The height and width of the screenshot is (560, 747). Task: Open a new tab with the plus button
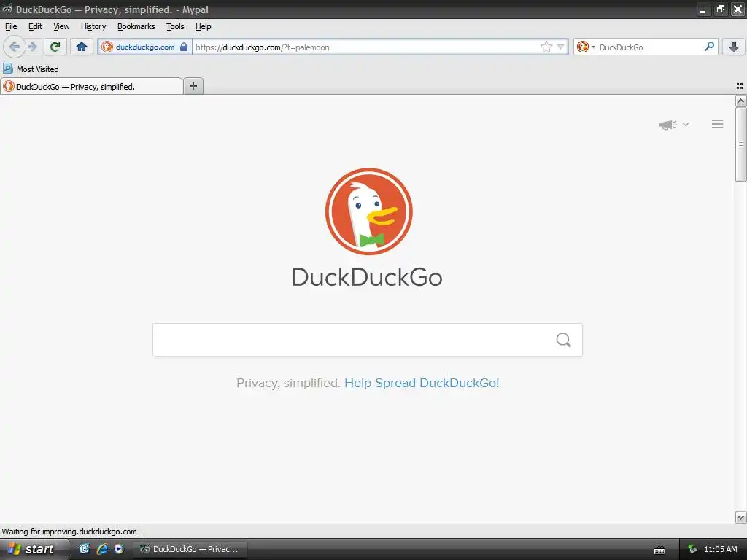193,86
